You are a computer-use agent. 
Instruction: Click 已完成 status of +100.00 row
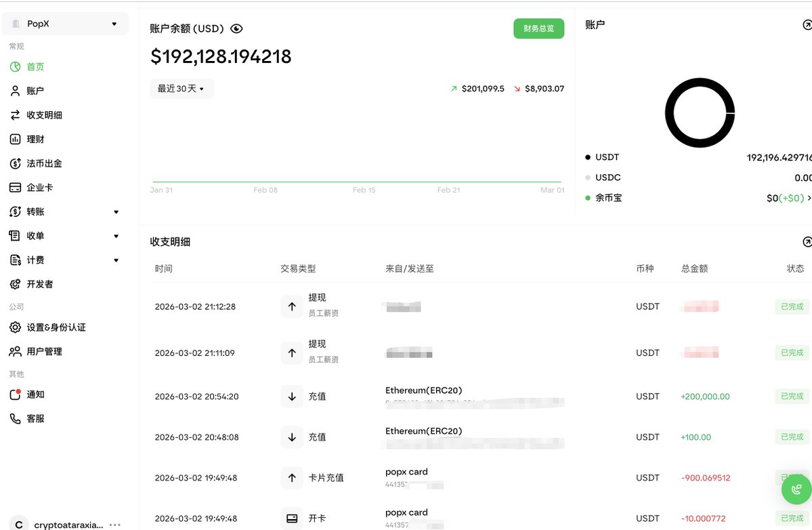coord(792,437)
